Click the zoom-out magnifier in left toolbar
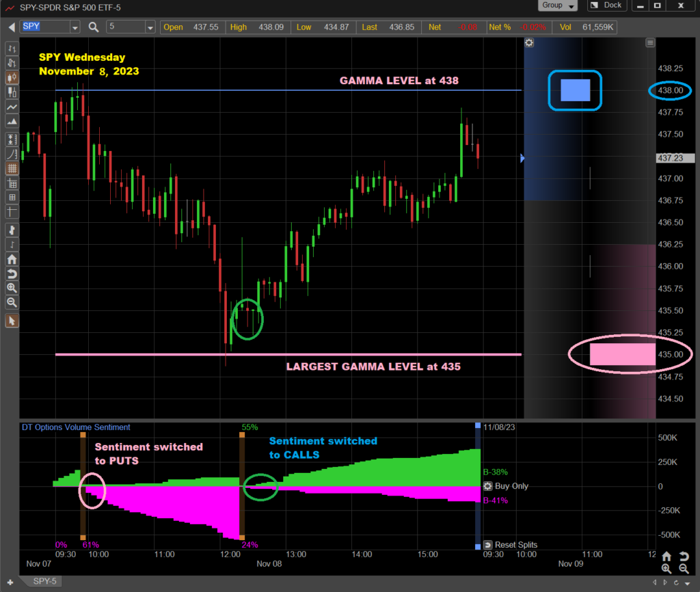700x592 pixels. tap(12, 302)
